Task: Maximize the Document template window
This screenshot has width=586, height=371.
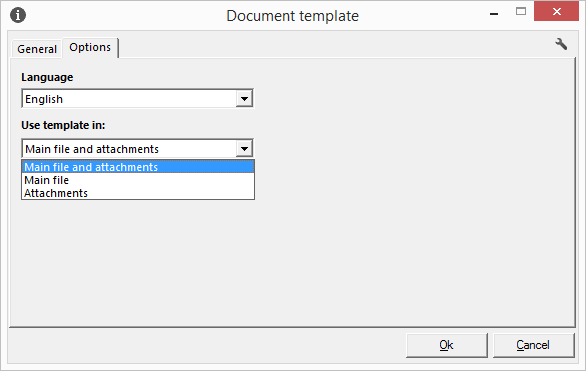Action: [521, 12]
